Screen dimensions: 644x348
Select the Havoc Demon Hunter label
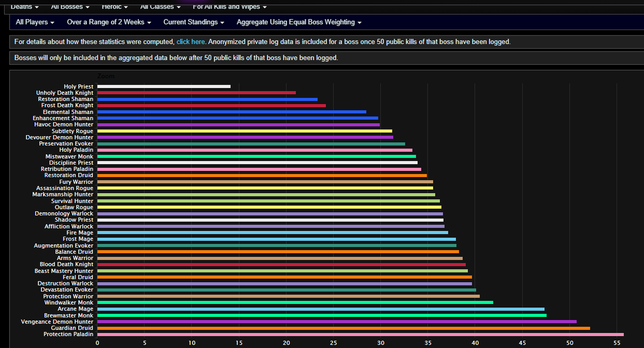[64, 124]
